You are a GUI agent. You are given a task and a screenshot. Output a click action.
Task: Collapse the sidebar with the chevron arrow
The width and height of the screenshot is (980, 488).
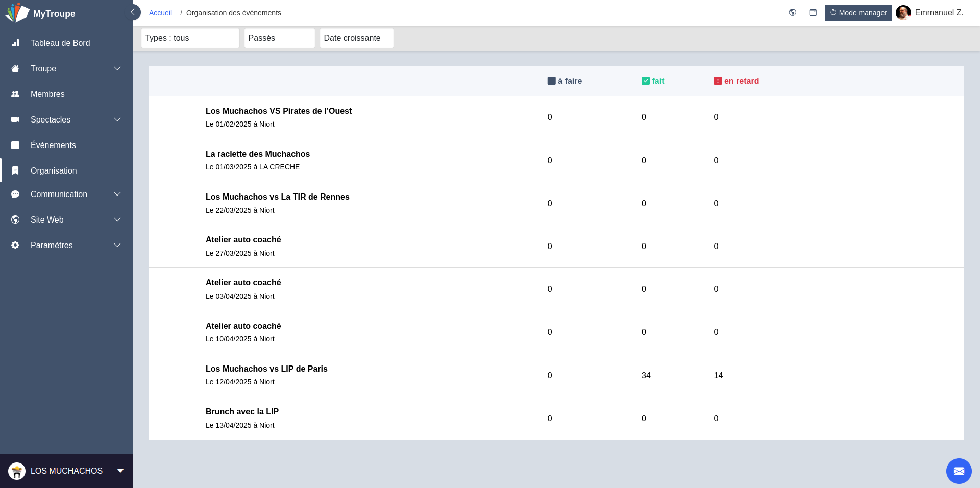(133, 12)
